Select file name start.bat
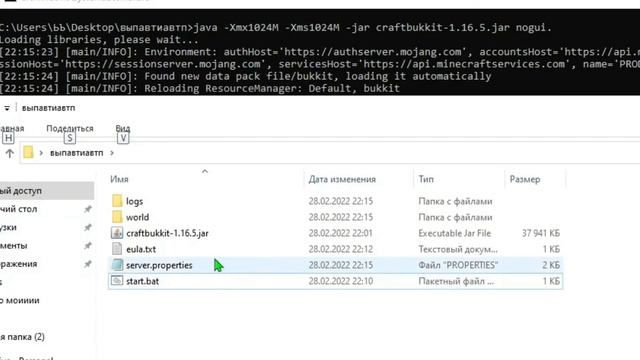Screen dimensions: 640x360 click(142, 281)
